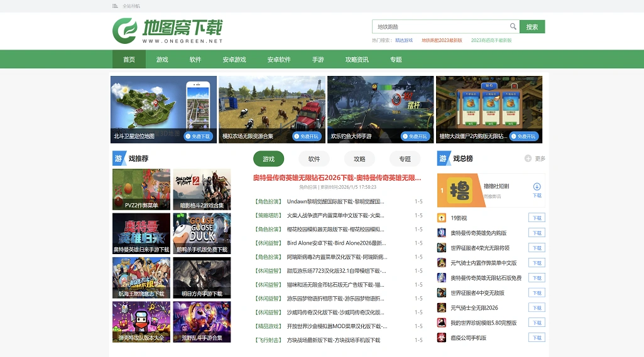
Task: Open the 专题 nav menu item
Action: 396,59
